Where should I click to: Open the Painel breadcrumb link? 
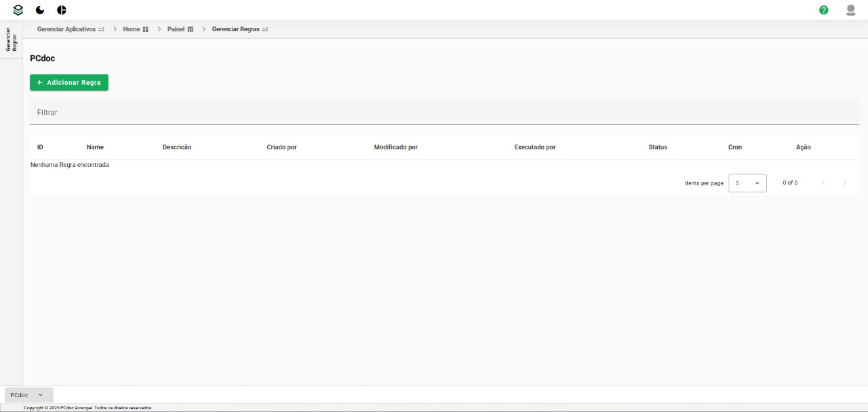176,30
